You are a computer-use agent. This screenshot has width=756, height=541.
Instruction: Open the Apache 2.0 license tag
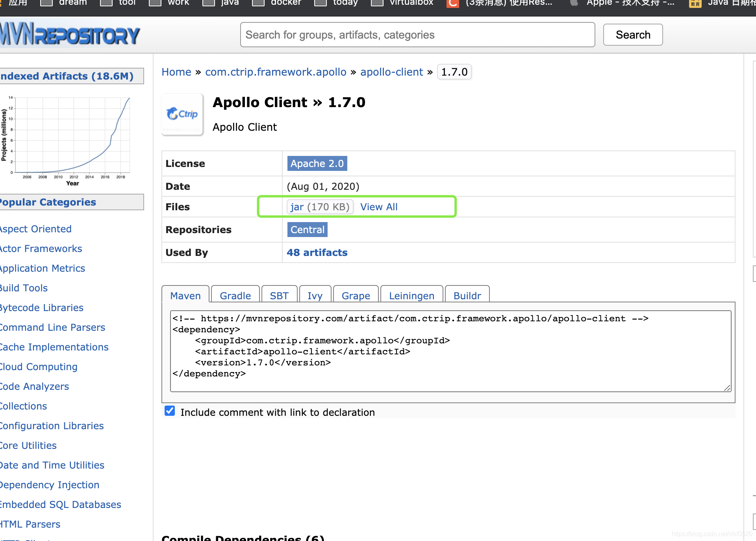pyautogui.click(x=317, y=163)
